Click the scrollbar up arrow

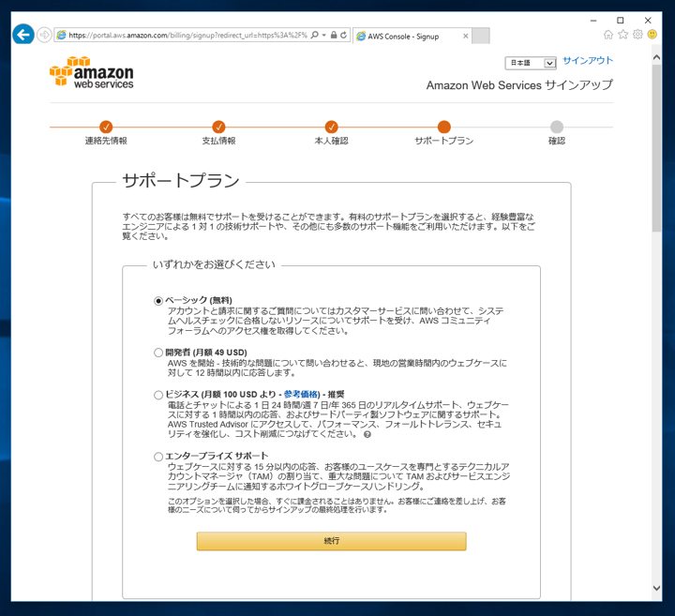tap(656, 57)
